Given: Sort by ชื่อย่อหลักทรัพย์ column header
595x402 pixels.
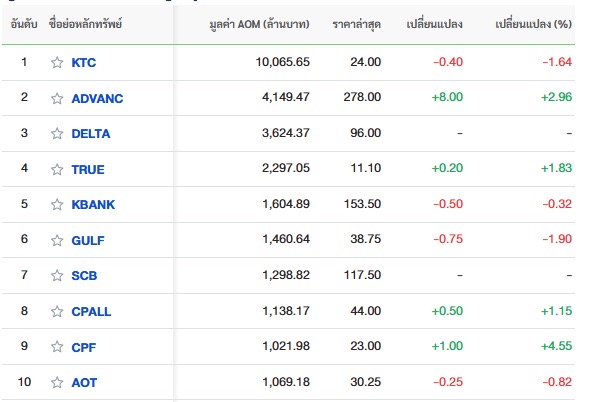Looking at the screenshot, I should click(x=85, y=24).
